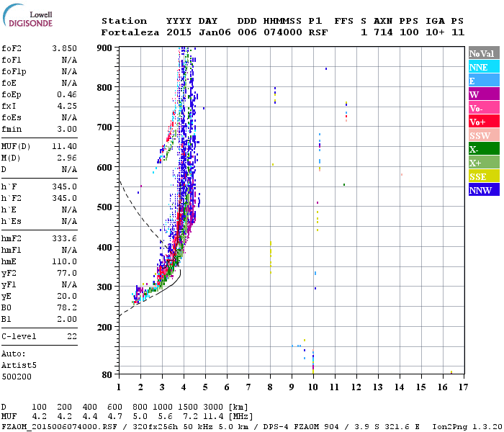Viewport: 504px width, 432px height.
Task: Select the Vo+ red legend swatch
Action: point(484,122)
